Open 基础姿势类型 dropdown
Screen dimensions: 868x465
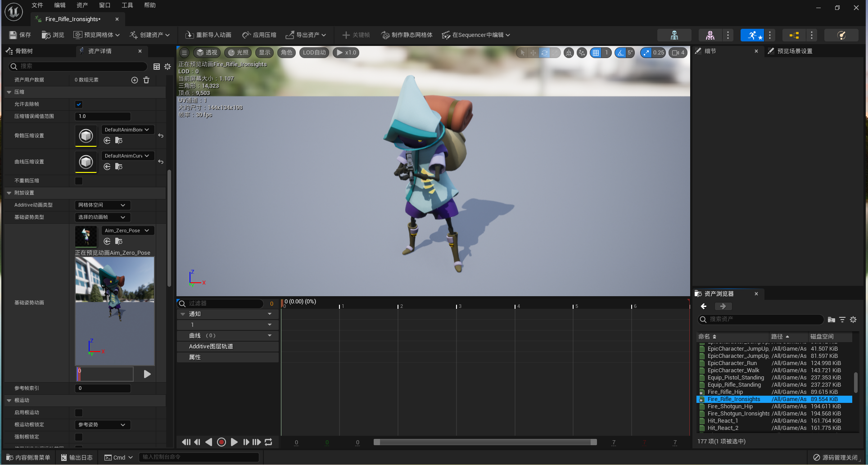point(103,217)
